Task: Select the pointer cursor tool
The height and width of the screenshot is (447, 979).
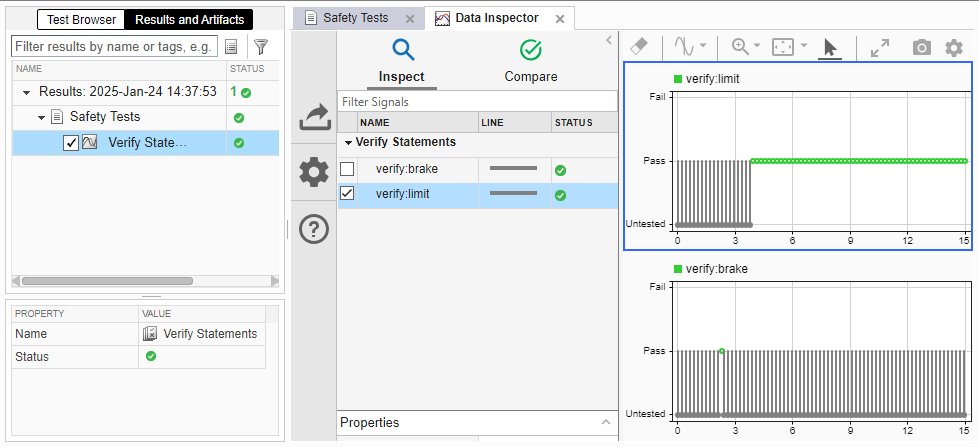Action: coord(829,47)
